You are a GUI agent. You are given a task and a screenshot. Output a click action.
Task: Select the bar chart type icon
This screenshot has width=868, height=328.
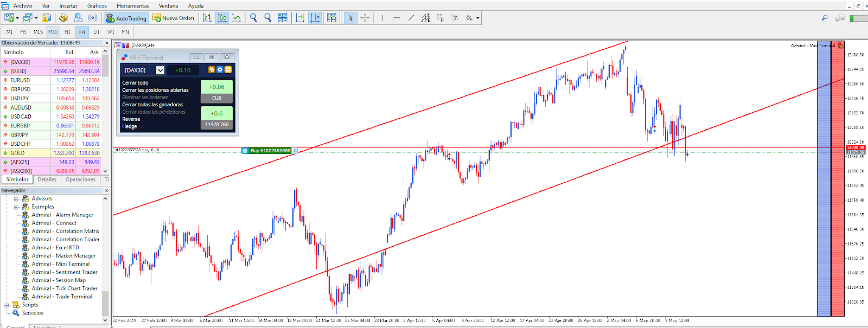click(207, 18)
